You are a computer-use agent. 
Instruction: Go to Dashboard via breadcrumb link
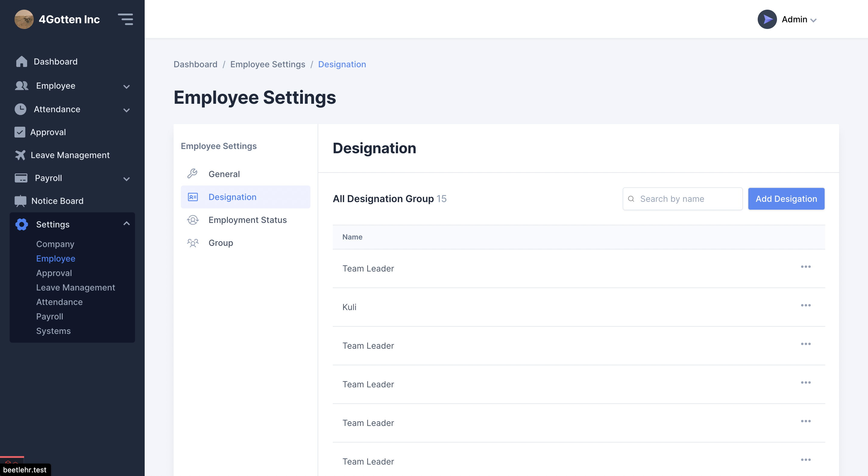[195, 64]
